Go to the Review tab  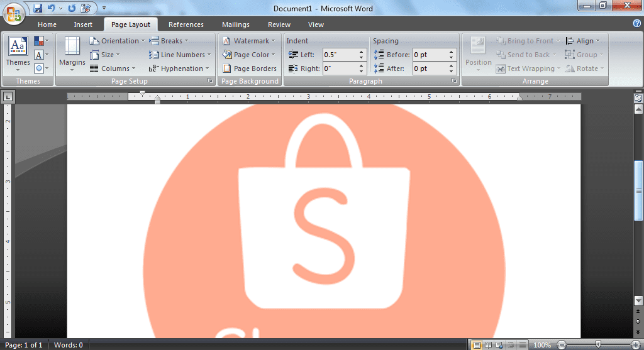279,25
